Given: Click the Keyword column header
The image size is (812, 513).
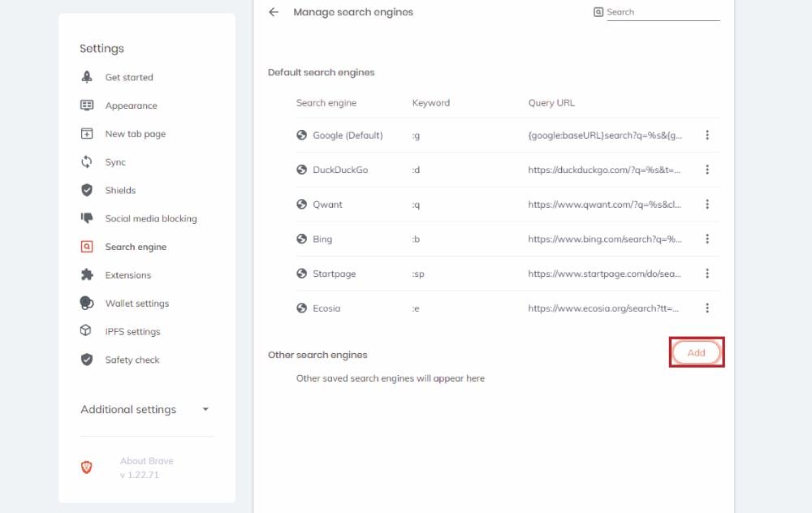Looking at the screenshot, I should click(431, 103).
